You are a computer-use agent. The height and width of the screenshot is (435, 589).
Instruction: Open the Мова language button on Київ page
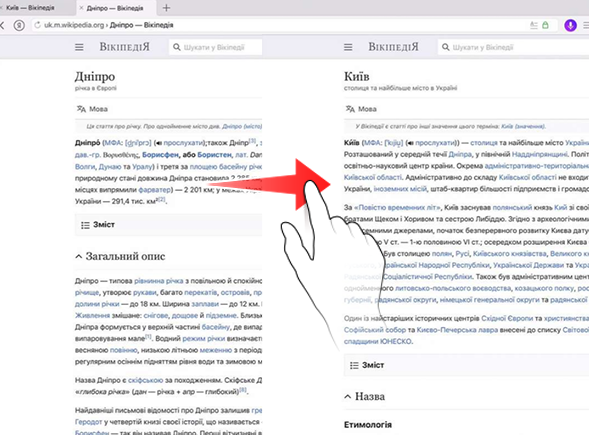click(x=361, y=109)
